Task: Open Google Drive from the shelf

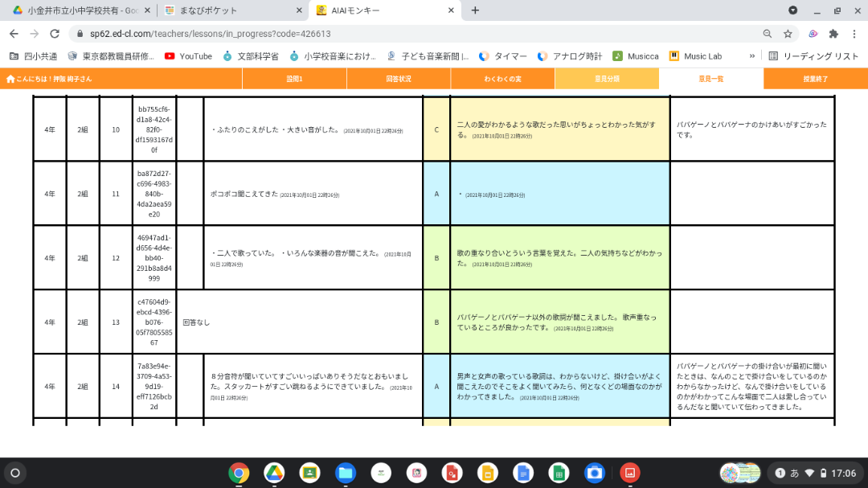Action: pos(274,473)
